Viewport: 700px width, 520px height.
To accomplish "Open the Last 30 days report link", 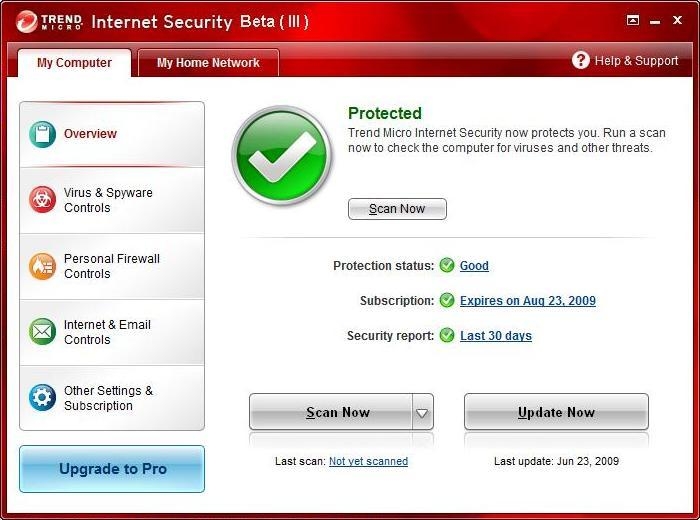I will click(496, 335).
